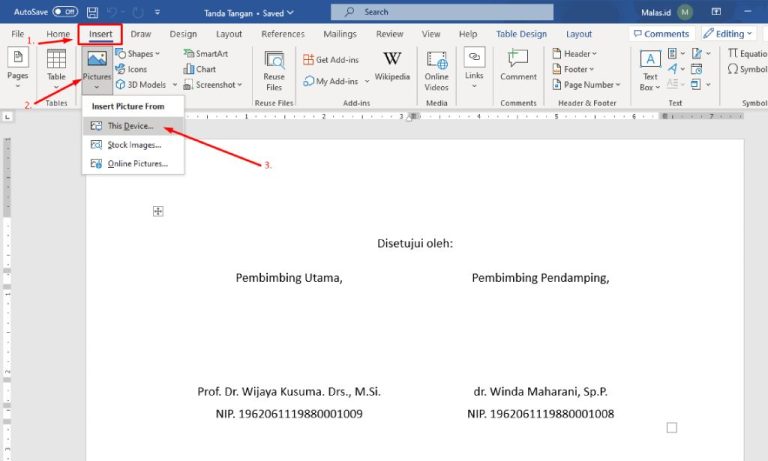Open Ribbon Display Options icon

tap(716, 12)
